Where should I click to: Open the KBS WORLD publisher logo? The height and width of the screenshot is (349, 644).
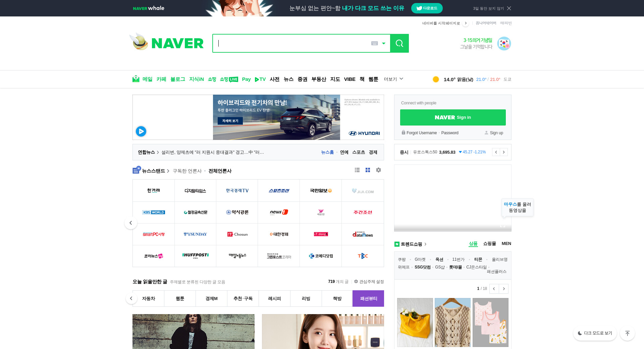pos(154,212)
